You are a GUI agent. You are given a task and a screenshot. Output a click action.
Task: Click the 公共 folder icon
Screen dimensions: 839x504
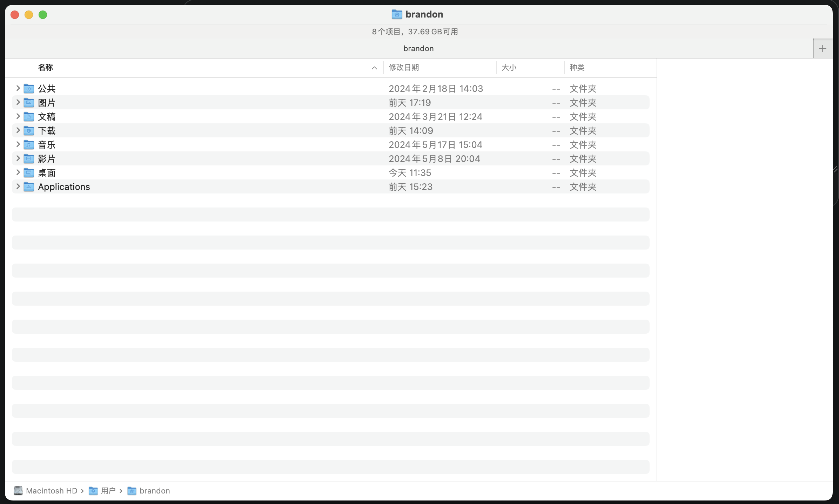pyautogui.click(x=29, y=89)
